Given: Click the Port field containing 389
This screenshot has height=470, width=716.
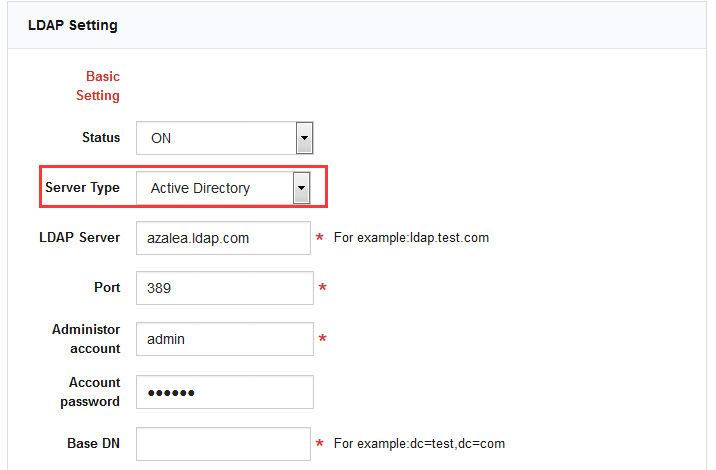Looking at the screenshot, I should pyautogui.click(x=224, y=288).
